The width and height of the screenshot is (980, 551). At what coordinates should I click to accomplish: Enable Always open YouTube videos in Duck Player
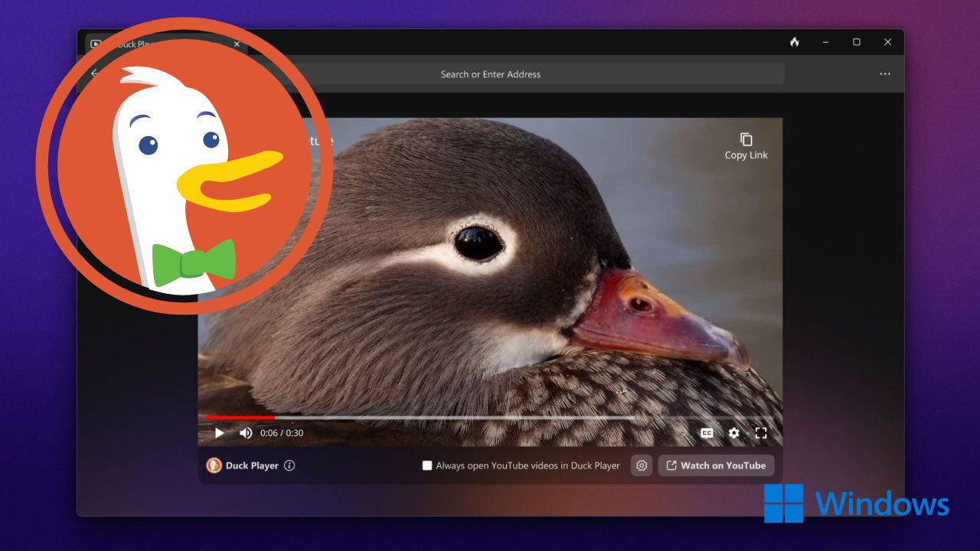pos(427,465)
